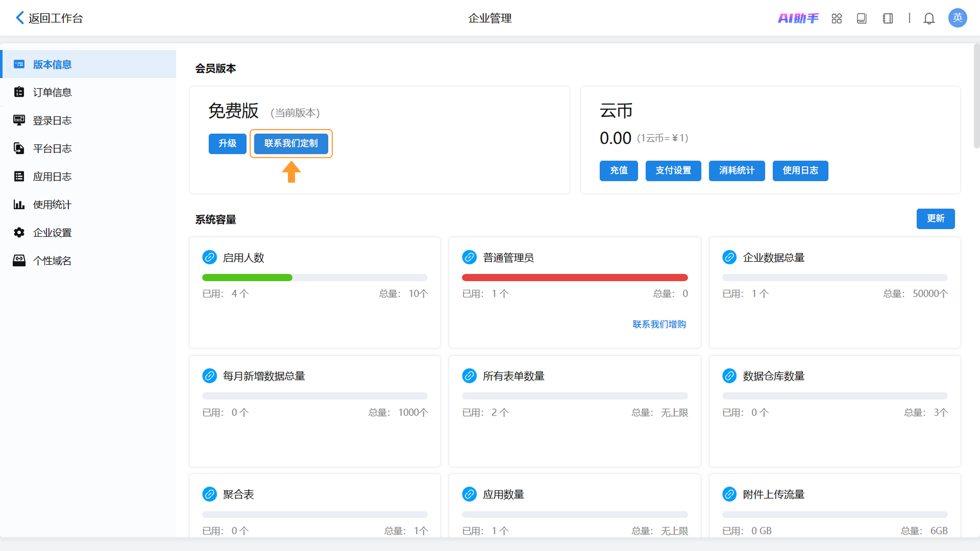Open 支付设置 payment settings
This screenshot has width=980, height=551.
[673, 171]
